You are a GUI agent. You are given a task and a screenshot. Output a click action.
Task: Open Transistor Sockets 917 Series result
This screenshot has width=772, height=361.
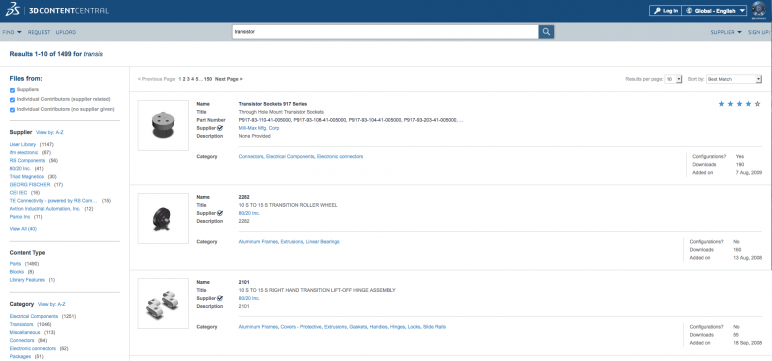coord(273,104)
